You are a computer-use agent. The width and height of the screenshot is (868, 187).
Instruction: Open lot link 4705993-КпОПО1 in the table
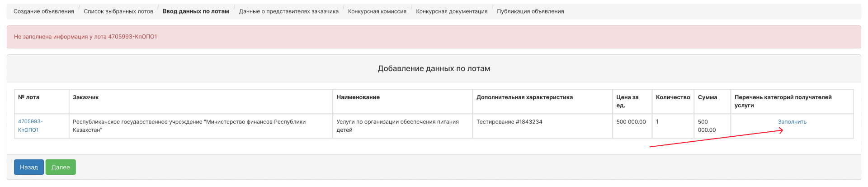coord(30,126)
